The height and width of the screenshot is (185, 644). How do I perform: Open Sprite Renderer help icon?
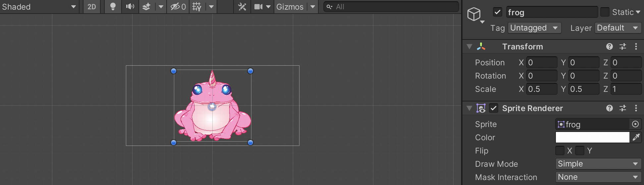pos(610,108)
